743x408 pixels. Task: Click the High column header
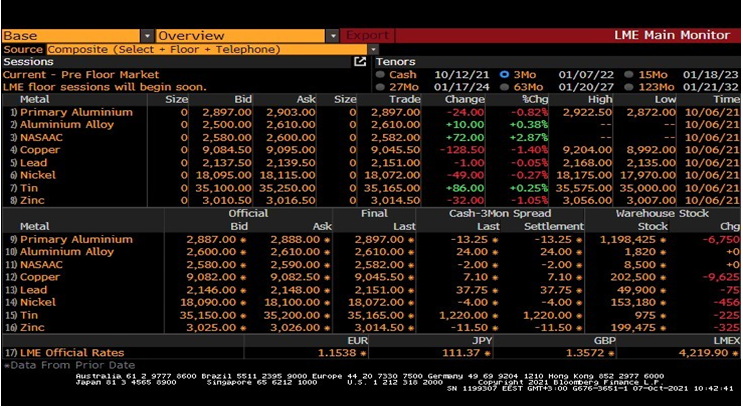[x=600, y=100]
